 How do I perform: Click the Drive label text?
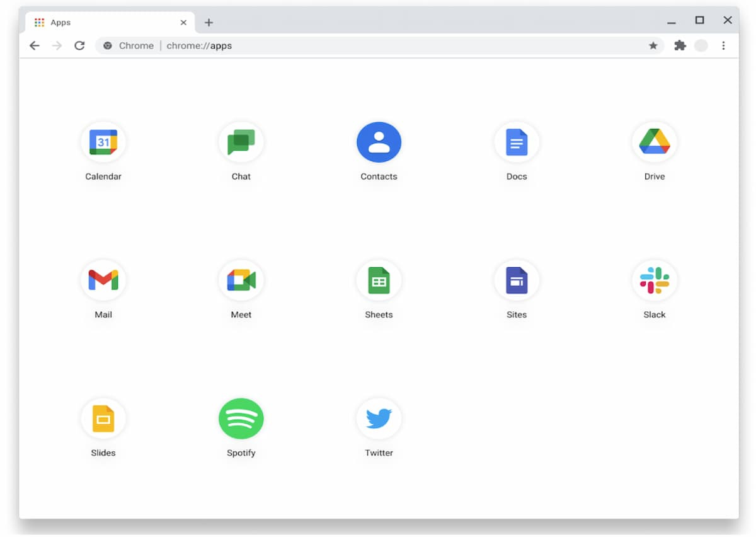655,176
